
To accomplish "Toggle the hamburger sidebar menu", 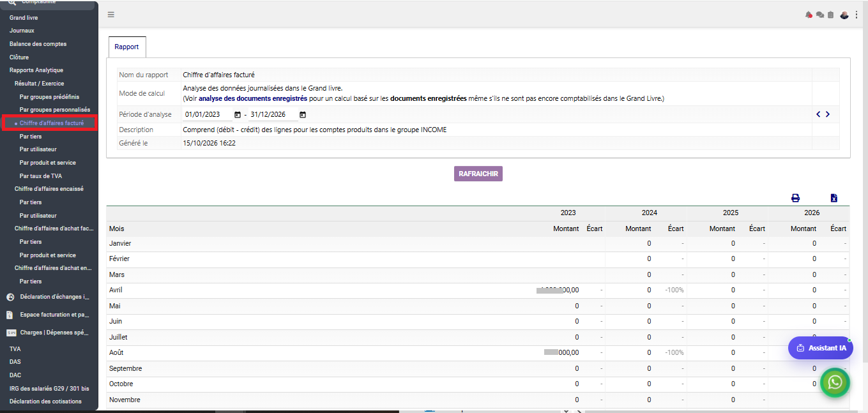I will [x=111, y=15].
